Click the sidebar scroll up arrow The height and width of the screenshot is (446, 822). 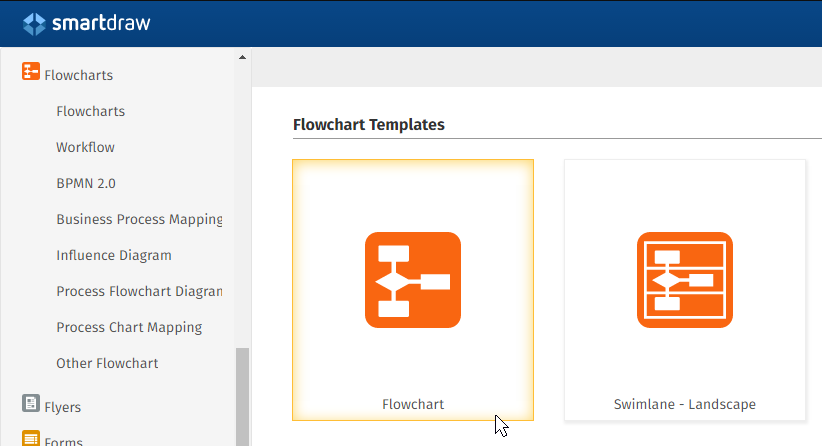pyautogui.click(x=242, y=56)
